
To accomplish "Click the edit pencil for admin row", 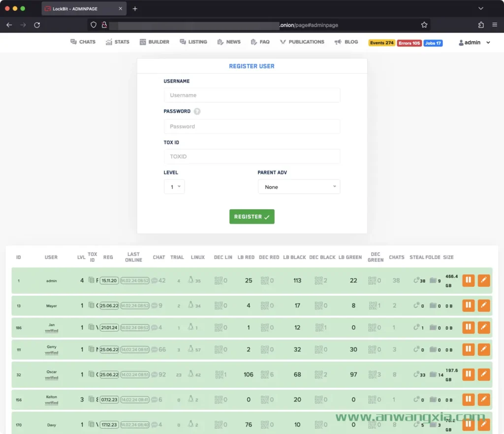I will coord(484,280).
